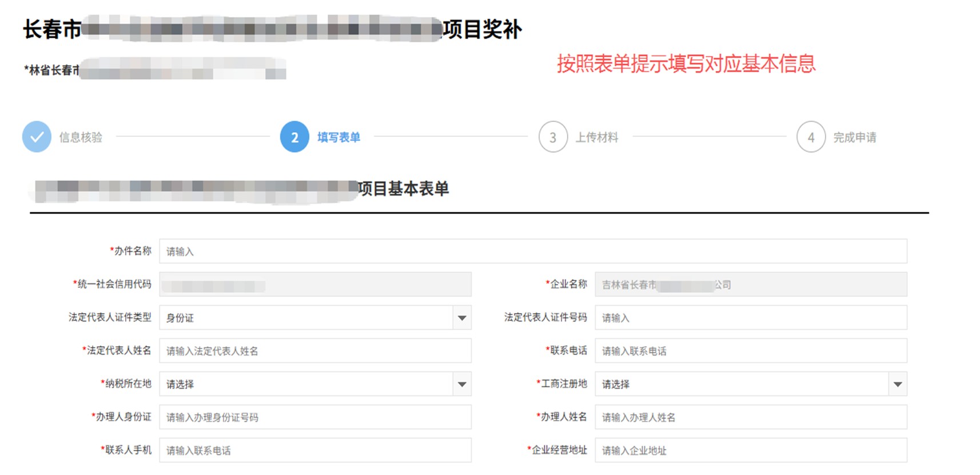Focus the 联系电话 input field
Viewport: 980px width, 475px height.
click(x=750, y=351)
